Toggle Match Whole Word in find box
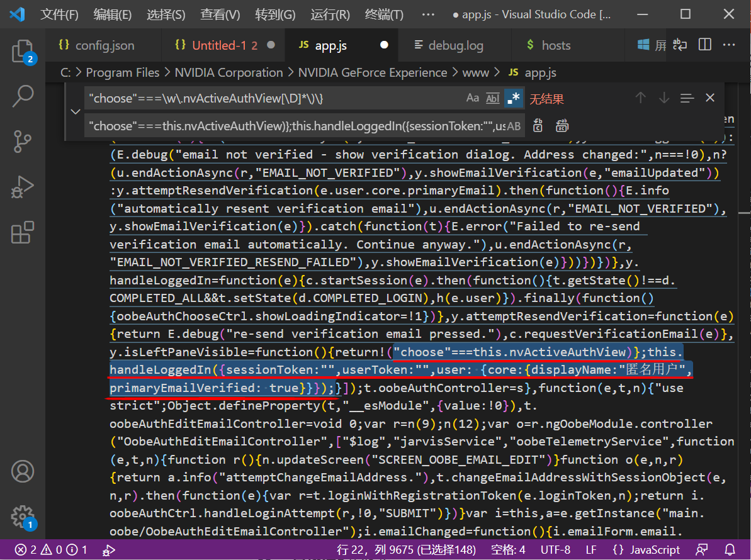Image resolution: width=751 pixels, height=560 pixels. [493, 98]
